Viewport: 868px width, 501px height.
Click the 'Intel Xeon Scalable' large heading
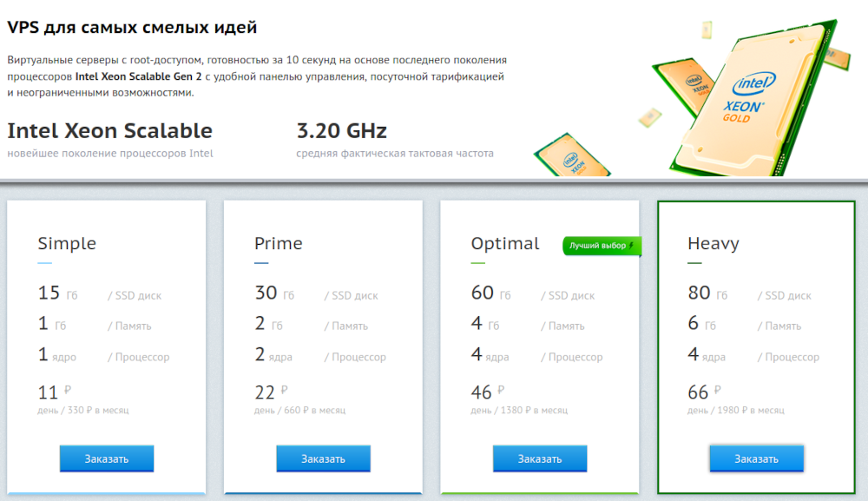(x=109, y=130)
